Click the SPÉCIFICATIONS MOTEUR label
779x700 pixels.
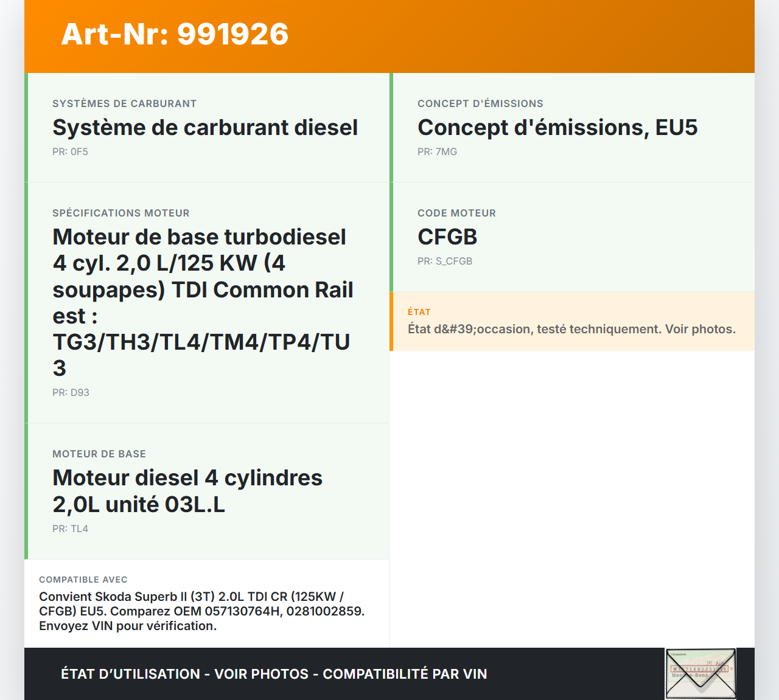click(121, 213)
